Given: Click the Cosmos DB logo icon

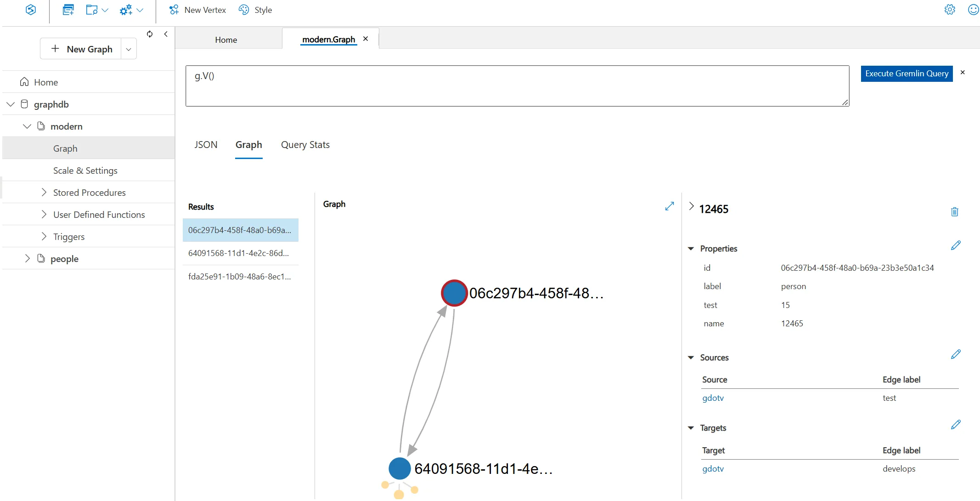Looking at the screenshot, I should [x=31, y=10].
